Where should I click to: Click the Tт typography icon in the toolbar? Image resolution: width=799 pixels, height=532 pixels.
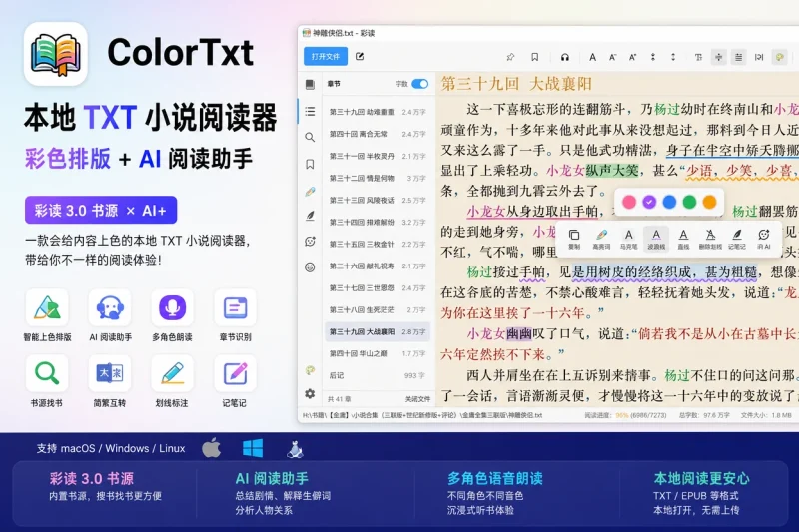pos(698,57)
